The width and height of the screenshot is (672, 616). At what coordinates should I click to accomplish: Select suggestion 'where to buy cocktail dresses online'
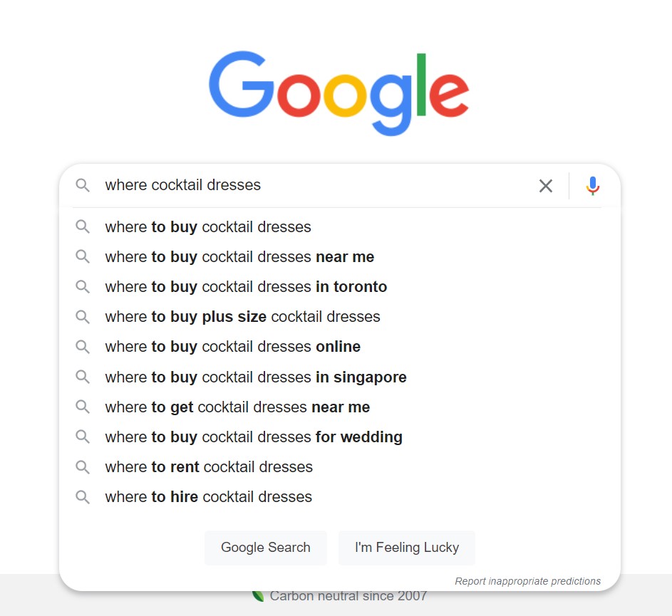232,346
